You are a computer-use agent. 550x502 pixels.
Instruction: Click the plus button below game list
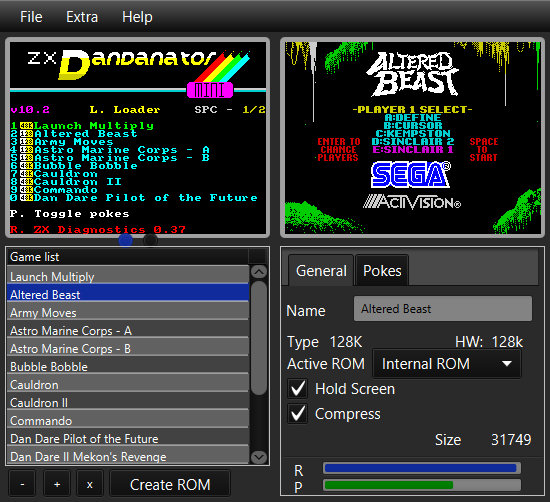[x=57, y=484]
